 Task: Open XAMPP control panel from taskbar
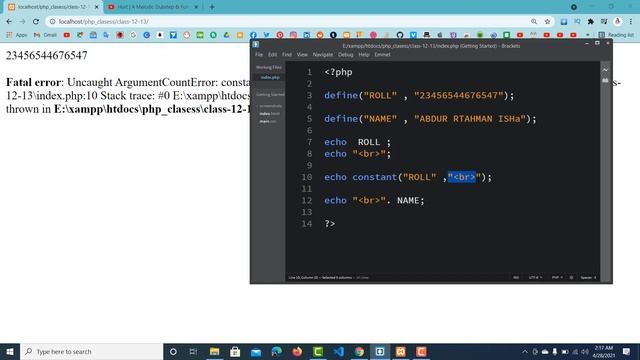(400, 351)
